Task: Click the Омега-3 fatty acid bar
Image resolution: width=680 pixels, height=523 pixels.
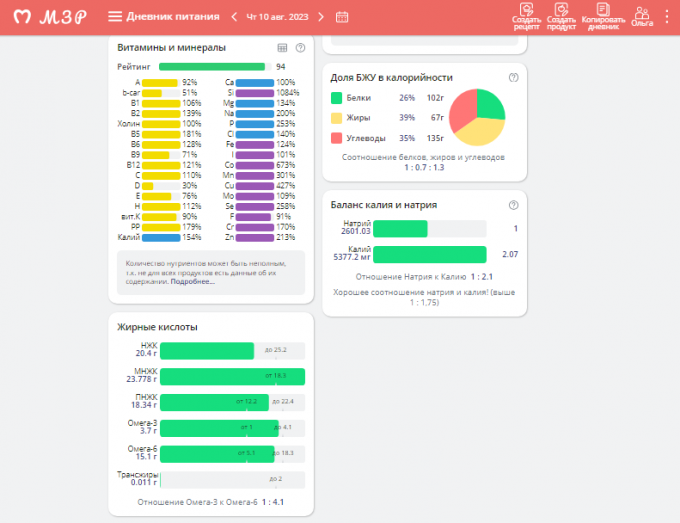Action: pos(219,428)
